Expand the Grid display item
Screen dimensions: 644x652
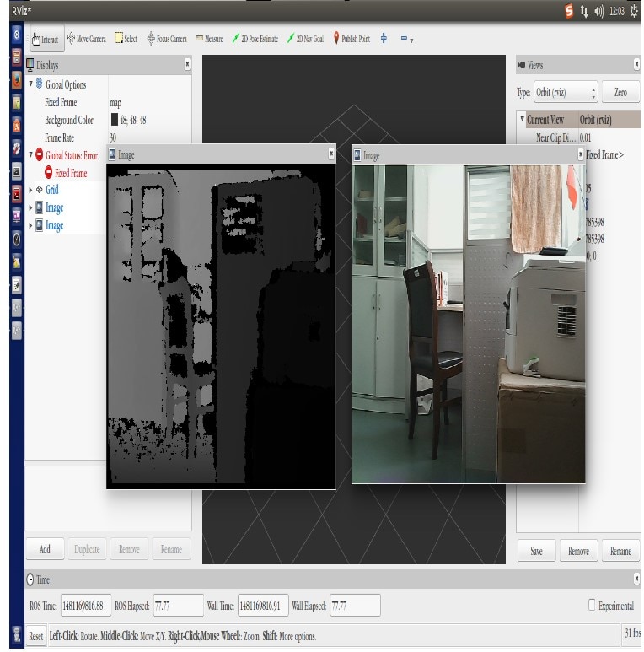(x=30, y=191)
